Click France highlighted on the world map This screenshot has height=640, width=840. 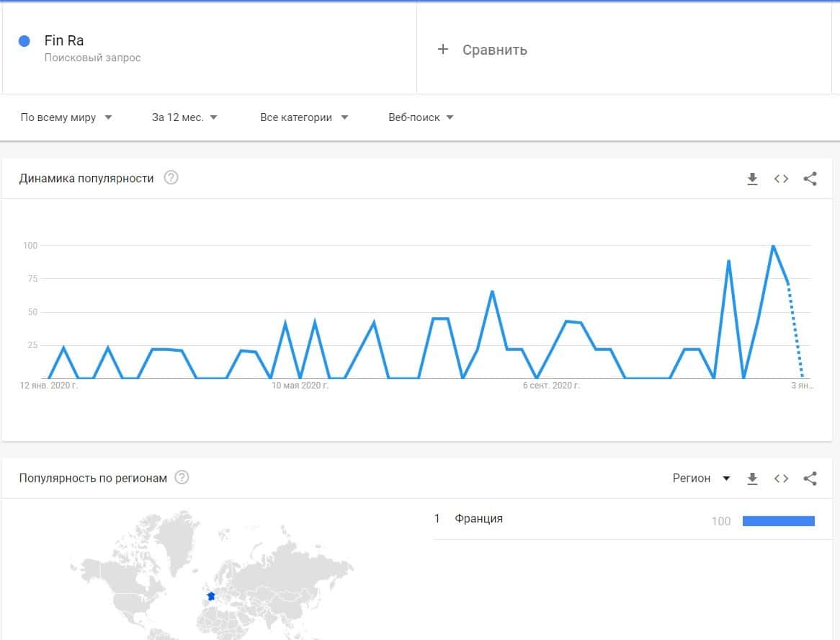(211, 596)
